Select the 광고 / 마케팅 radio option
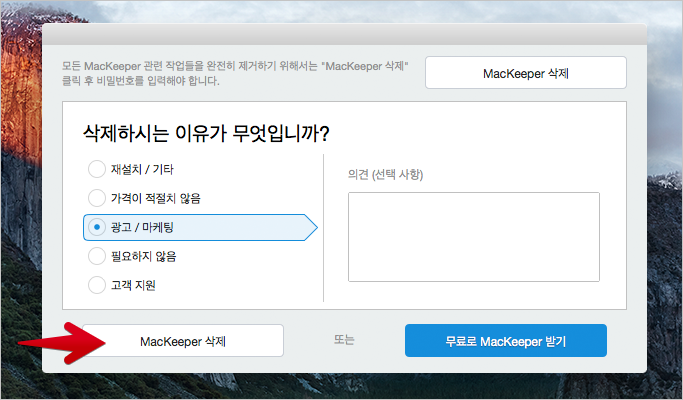The height and width of the screenshot is (400, 683). 97,227
